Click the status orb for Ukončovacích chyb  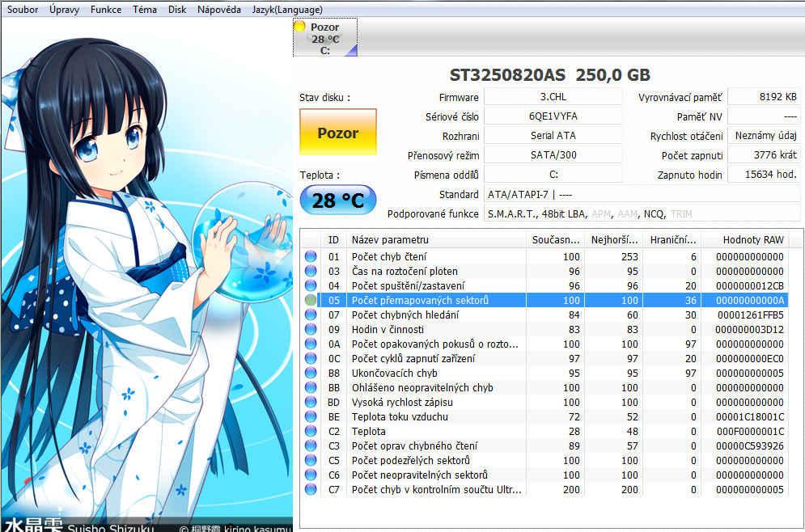tap(311, 373)
